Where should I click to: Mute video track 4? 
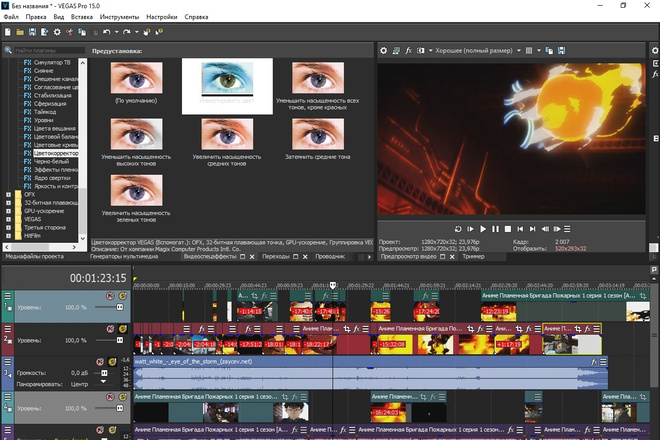coord(110,397)
